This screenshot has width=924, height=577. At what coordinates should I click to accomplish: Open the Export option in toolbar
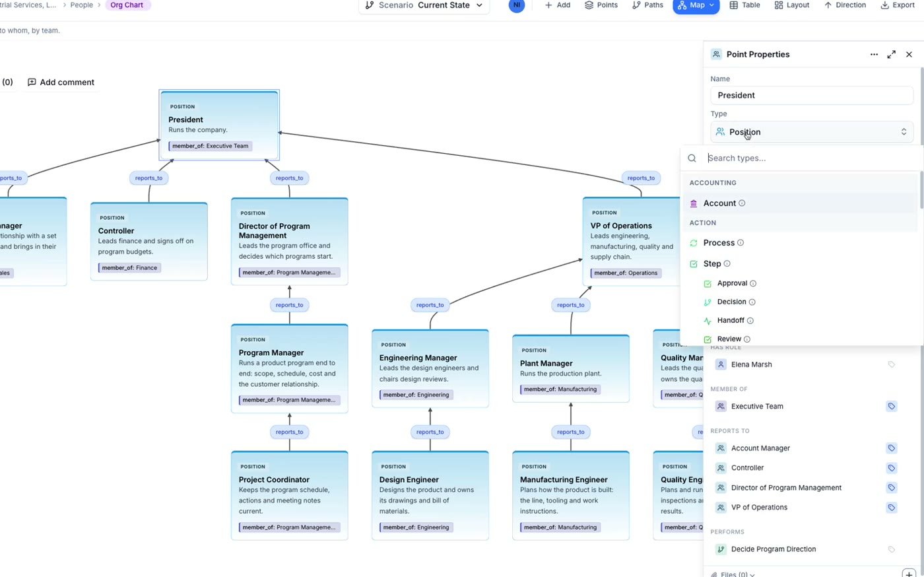897,5
